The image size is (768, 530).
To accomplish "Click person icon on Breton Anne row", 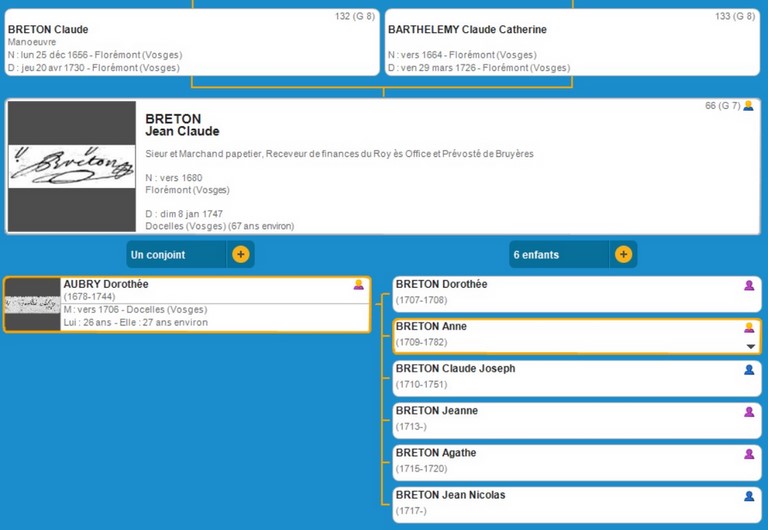I will [749, 328].
